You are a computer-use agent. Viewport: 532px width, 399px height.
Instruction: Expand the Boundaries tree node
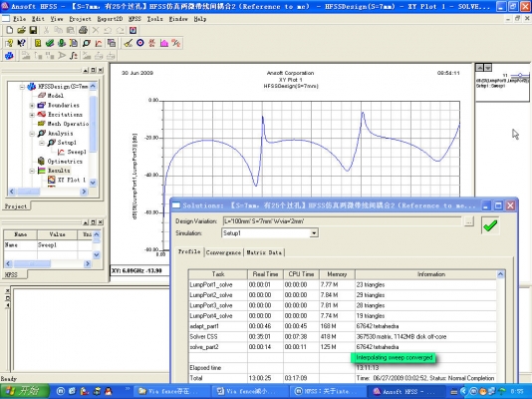click(x=32, y=106)
